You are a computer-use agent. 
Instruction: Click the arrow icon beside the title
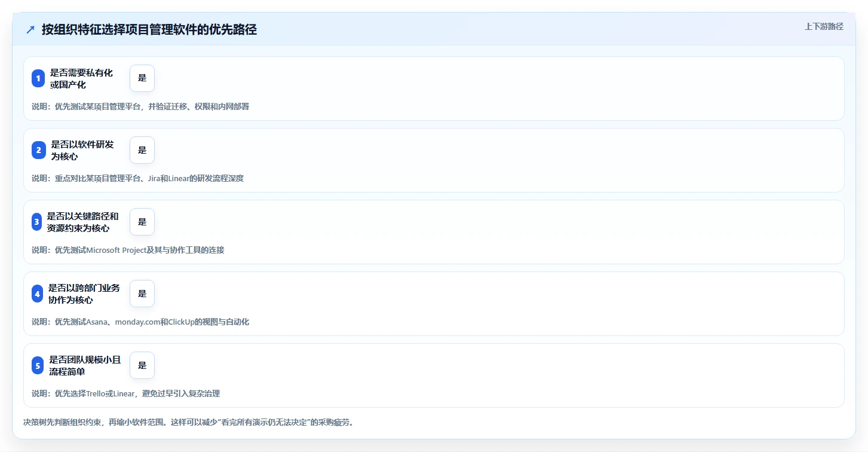point(30,30)
